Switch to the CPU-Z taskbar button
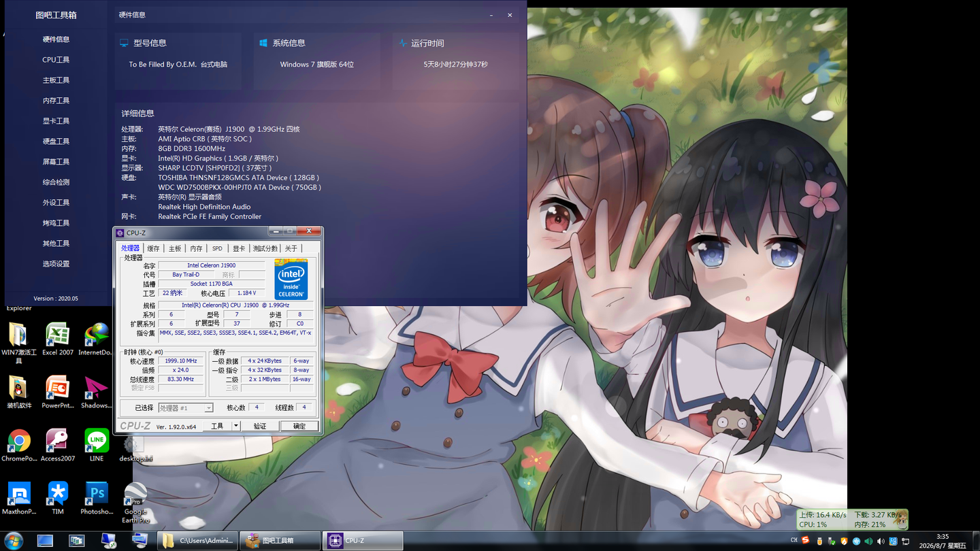Screen dimensions: 980x551 [x=363, y=541]
